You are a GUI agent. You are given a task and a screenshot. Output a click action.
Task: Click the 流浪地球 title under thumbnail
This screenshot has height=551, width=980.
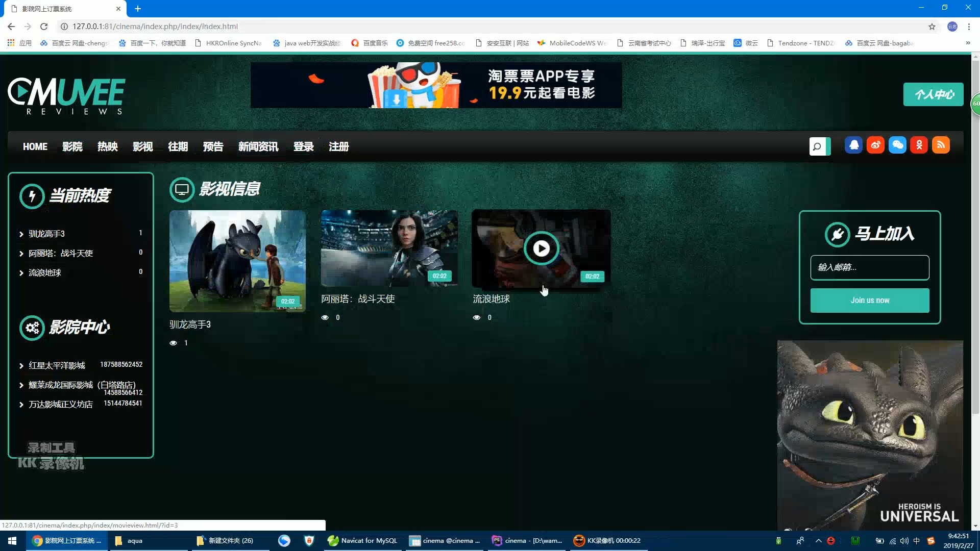coord(491,299)
